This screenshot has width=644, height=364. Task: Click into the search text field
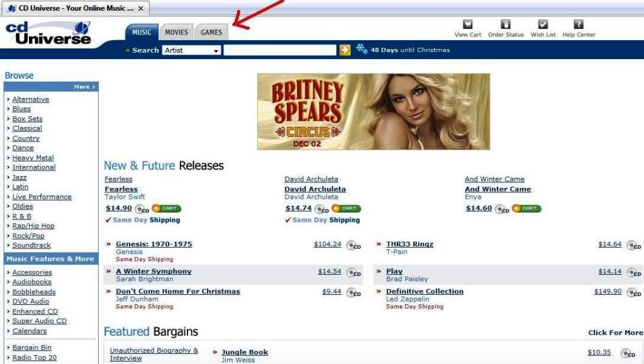pos(280,50)
